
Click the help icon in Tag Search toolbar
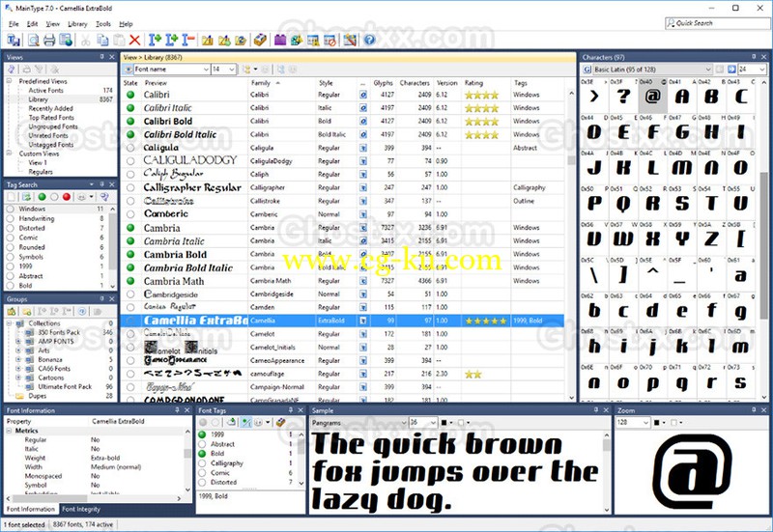point(104,197)
